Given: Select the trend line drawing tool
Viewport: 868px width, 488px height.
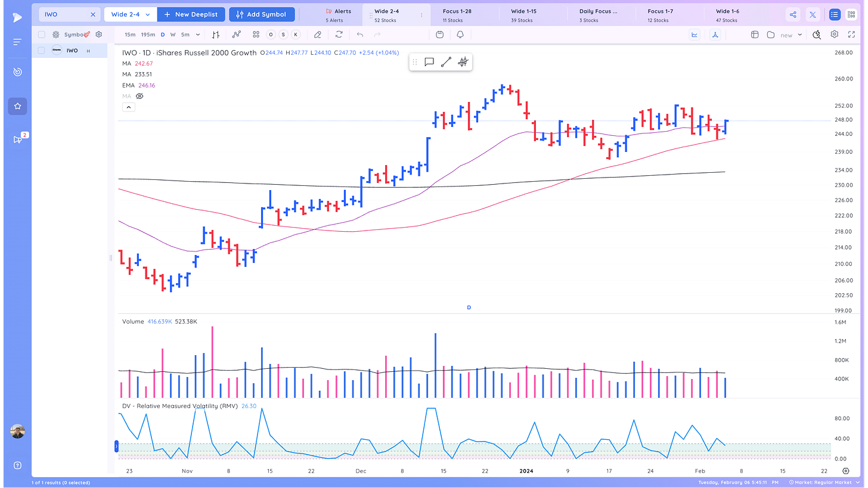Looking at the screenshot, I should tap(446, 62).
